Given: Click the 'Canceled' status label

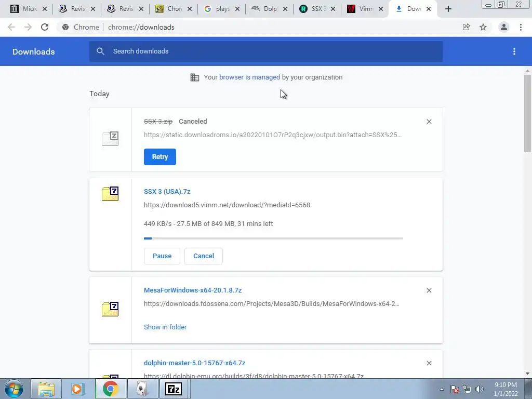Looking at the screenshot, I should 193,122.
